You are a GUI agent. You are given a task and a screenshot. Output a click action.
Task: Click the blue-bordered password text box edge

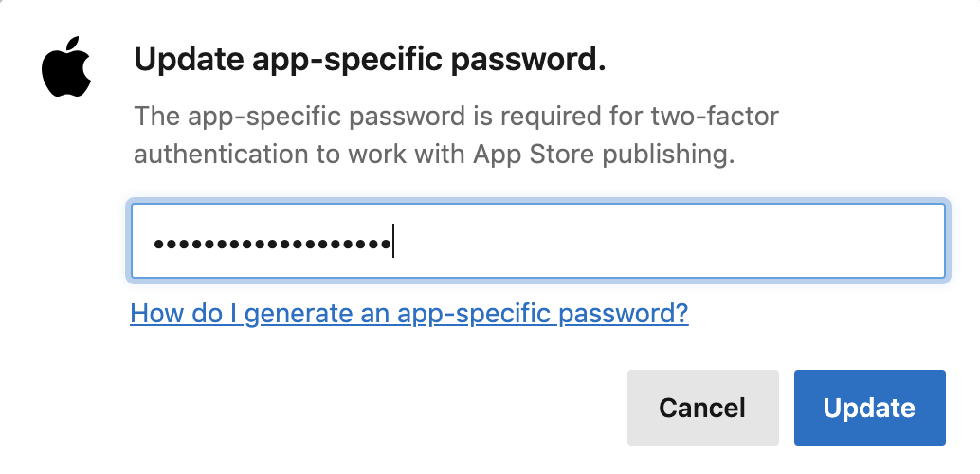coord(537,203)
